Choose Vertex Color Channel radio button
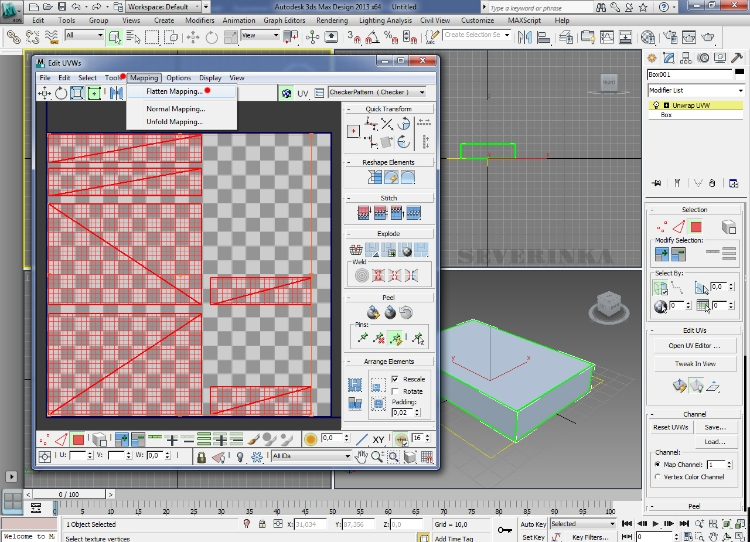This screenshot has height=542, width=750. tap(658, 477)
